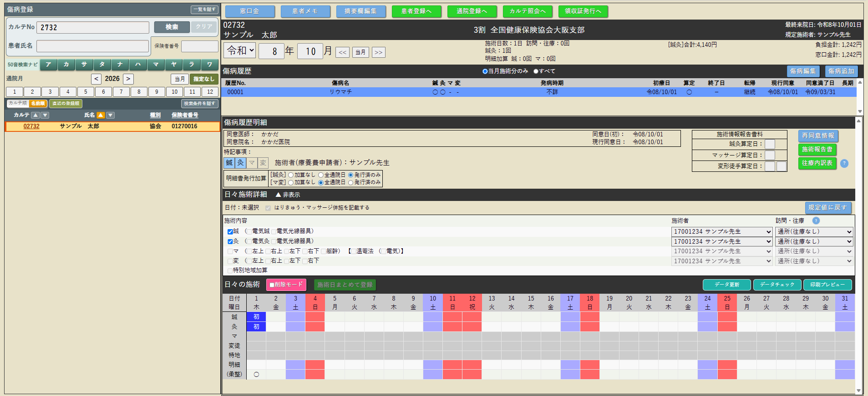Viewport: 868px width, 396px height.
Task: Click the 検索 button
Action: pos(172,27)
